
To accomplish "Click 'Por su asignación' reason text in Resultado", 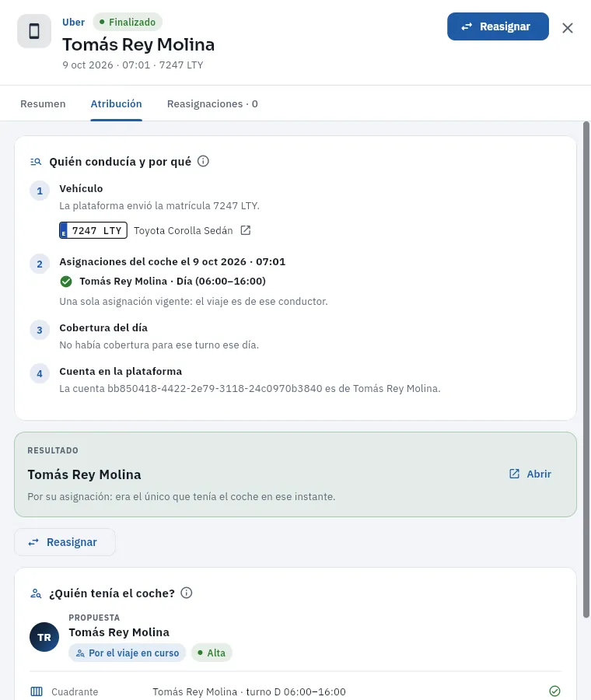I will 181,496.
